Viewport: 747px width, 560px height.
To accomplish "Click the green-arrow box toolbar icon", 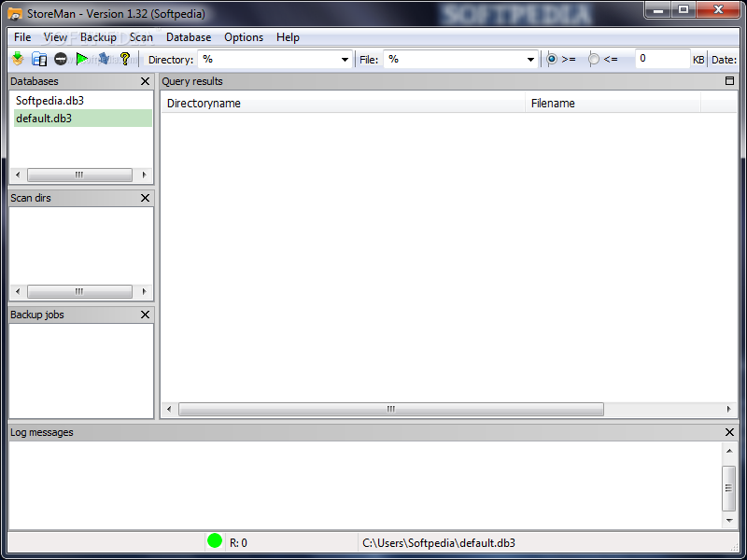I will [x=18, y=59].
